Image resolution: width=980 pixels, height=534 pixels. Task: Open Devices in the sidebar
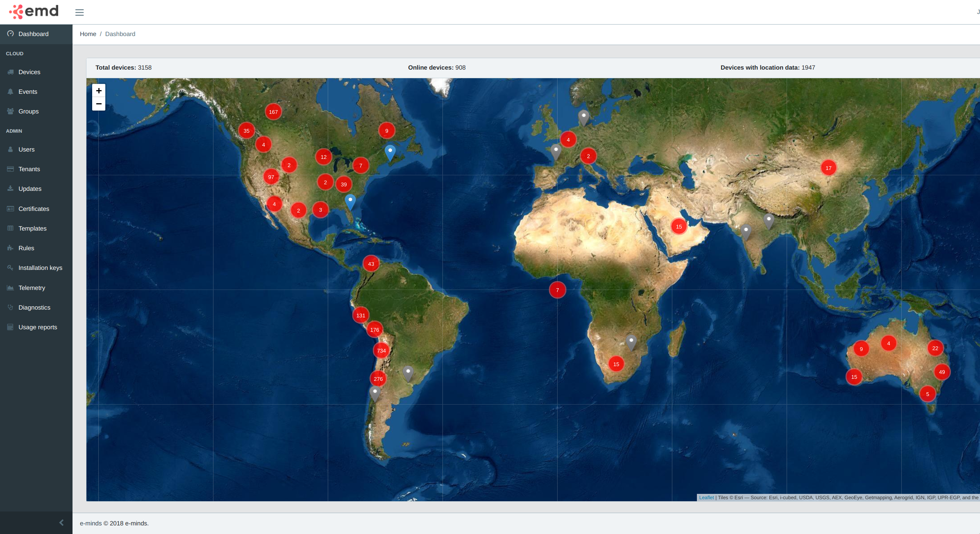[29, 72]
